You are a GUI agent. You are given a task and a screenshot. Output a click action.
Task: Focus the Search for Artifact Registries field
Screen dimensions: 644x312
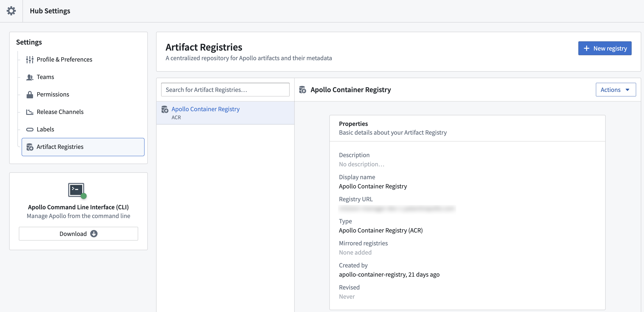(225, 90)
